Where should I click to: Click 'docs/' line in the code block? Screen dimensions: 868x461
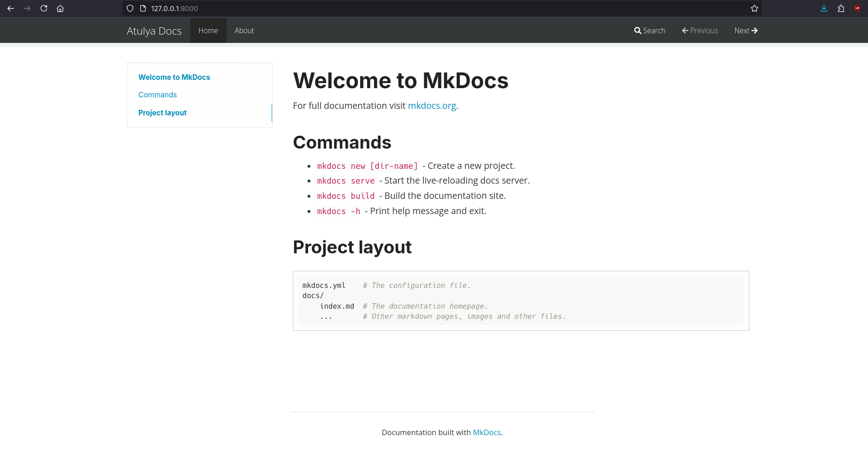(313, 296)
